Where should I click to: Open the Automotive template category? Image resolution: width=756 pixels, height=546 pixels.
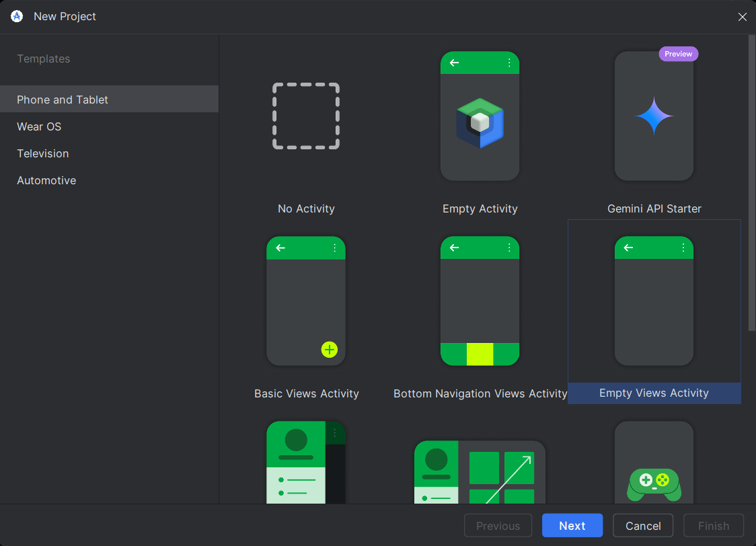[x=46, y=180]
